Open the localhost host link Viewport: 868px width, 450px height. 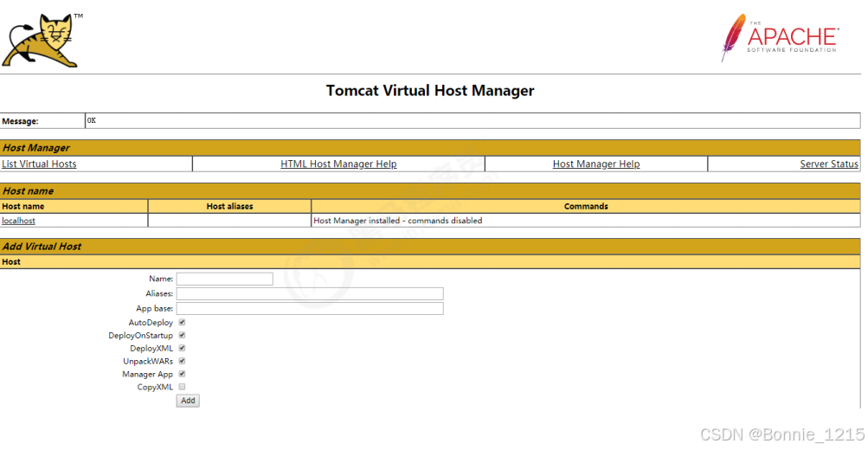(x=18, y=221)
